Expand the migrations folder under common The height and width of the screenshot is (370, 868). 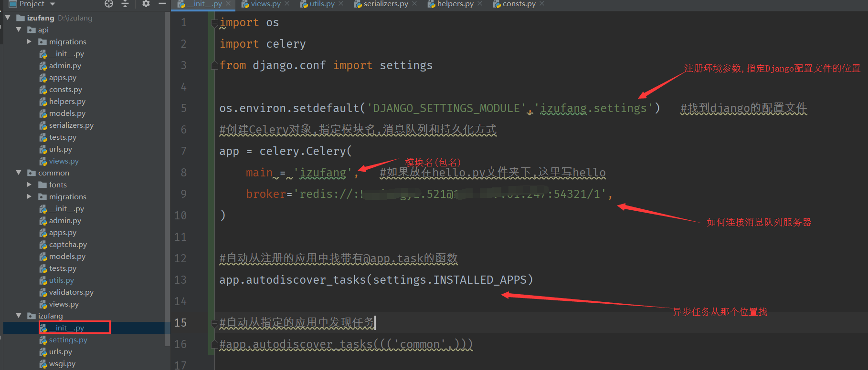29,196
